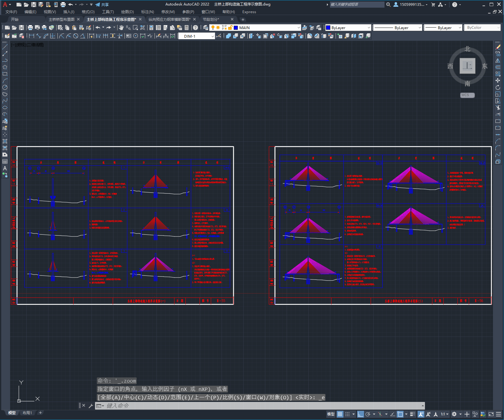Click the new drawing plus tab button
Image resolution: width=504 pixels, height=420 pixels.
tap(243, 20)
